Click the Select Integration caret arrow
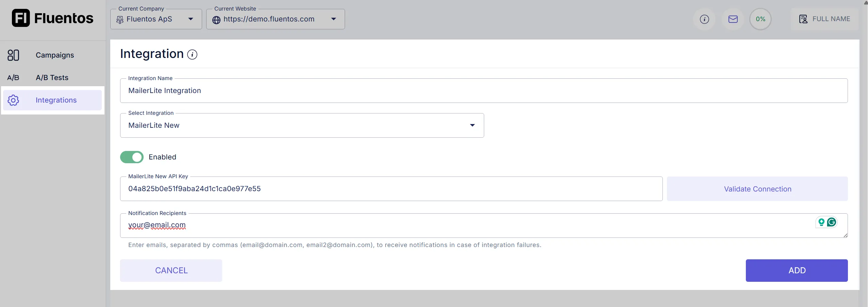 click(472, 125)
